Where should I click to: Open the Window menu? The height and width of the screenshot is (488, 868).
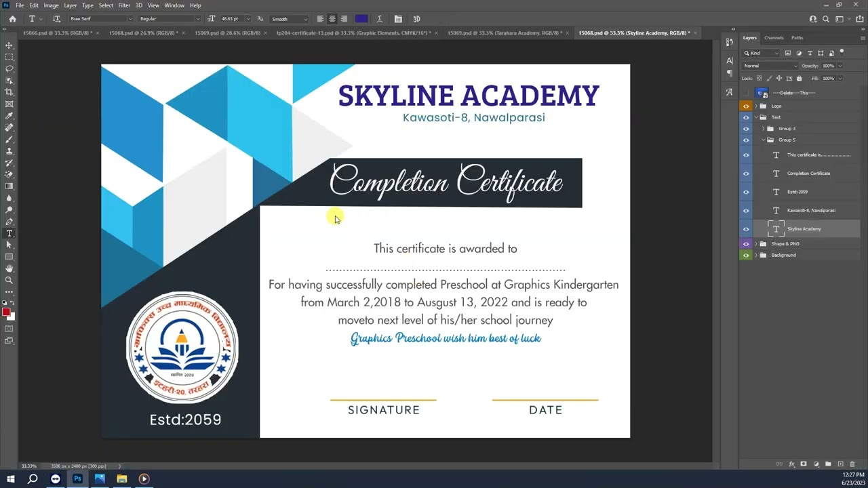point(174,5)
